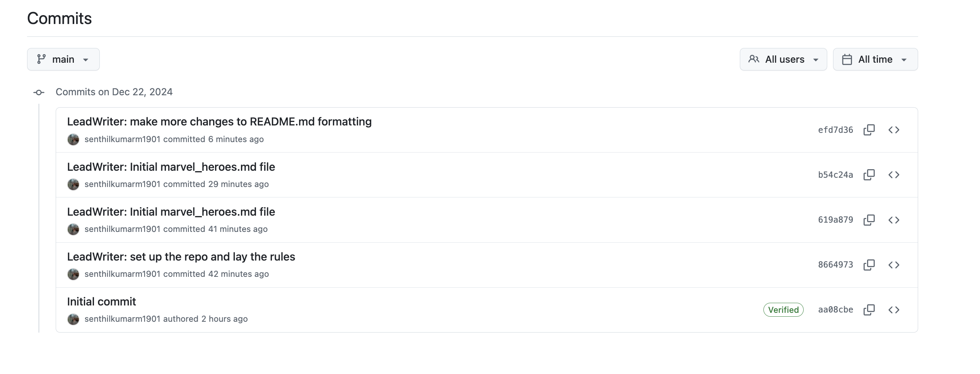Expand the All users filter

point(783,59)
